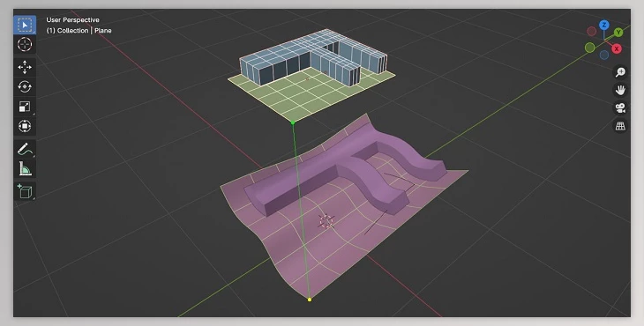This screenshot has height=326, width=644.
Task: Click the green Y axis on gizmo
Action: tap(618, 33)
